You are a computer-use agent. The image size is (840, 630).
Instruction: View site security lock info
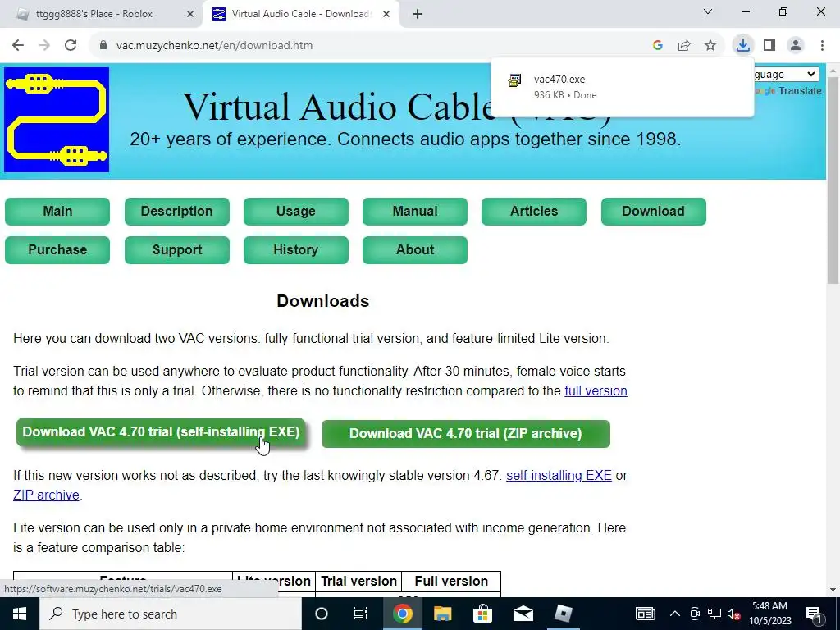click(x=103, y=46)
